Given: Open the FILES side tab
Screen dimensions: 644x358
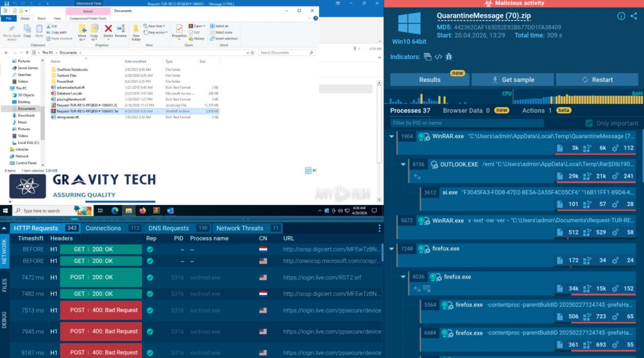Looking at the screenshot, I should (x=4, y=285).
